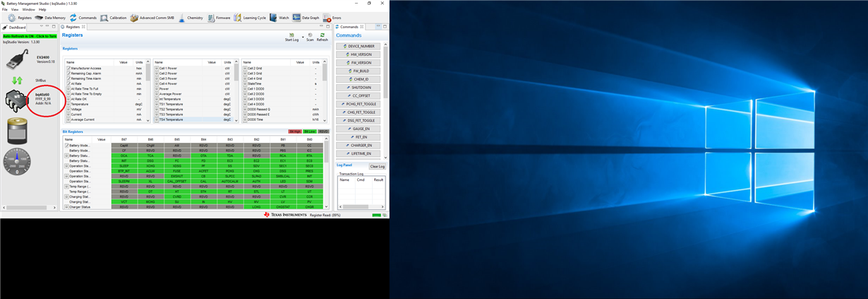868x299 pixels.
Task: Click the Scan registers icon
Action: tap(310, 37)
